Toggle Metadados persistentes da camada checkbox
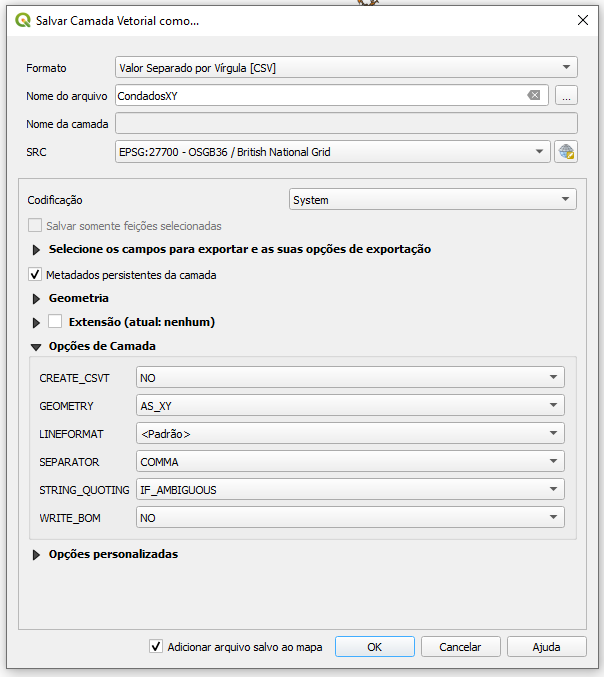Image resolution: width=604 pixels, height=677 pixels. tap(36, 275)
